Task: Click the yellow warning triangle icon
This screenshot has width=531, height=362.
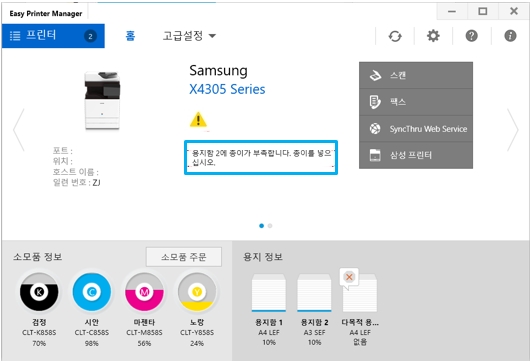Action: tap(198, 120)
